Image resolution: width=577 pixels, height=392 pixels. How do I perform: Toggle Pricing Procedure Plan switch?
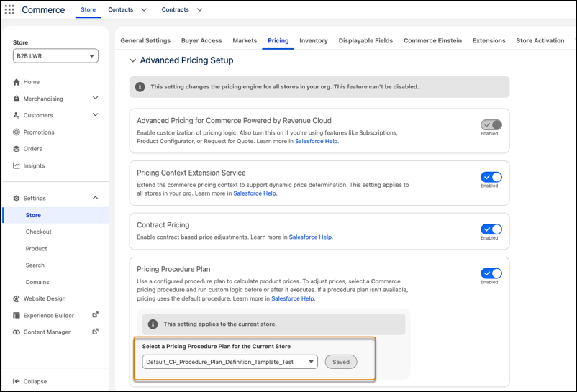(x=491, y=273)
